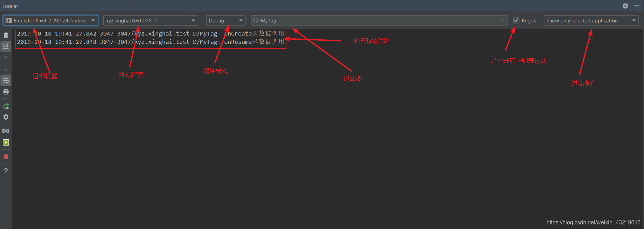
Task: Hide the Logcat panel with the minus icon
Action: point(637,6)
